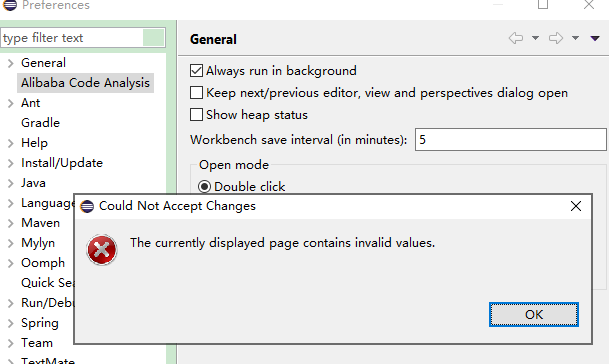Expand the Java tree node
609x364 pixels.
(x=10, y=183)
